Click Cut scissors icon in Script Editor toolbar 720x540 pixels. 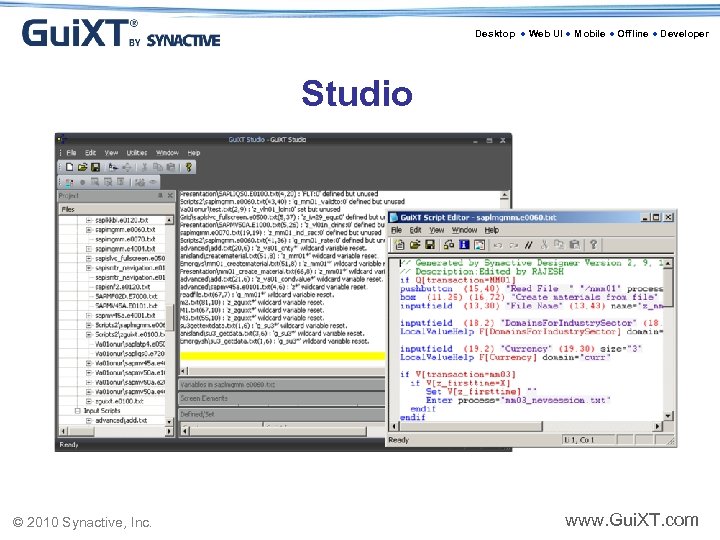pos(544,245)
